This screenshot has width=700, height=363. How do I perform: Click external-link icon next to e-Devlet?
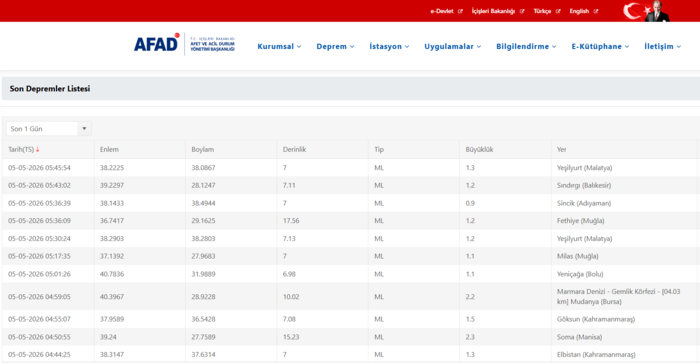click(x=460, y=11)
